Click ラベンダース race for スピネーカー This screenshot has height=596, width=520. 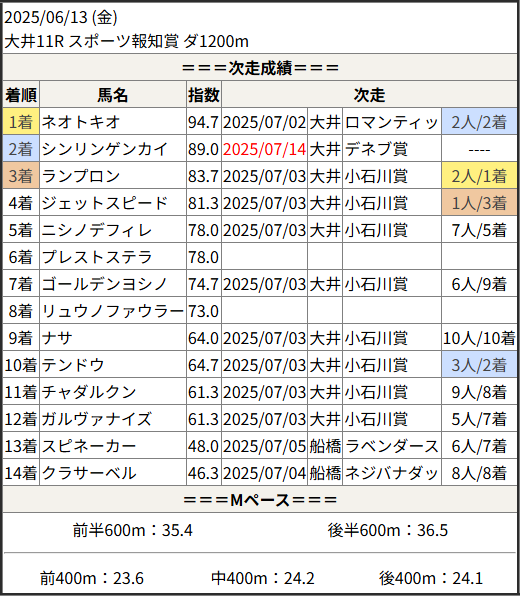[392, 446]
